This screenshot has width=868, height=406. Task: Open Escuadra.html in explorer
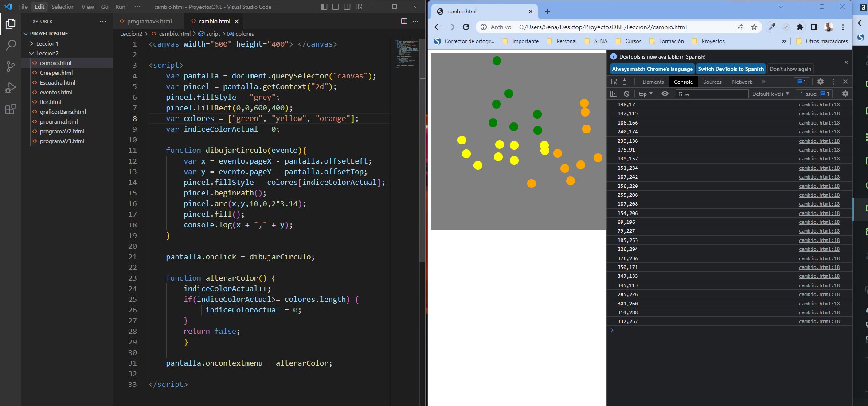tap(58, 82)
